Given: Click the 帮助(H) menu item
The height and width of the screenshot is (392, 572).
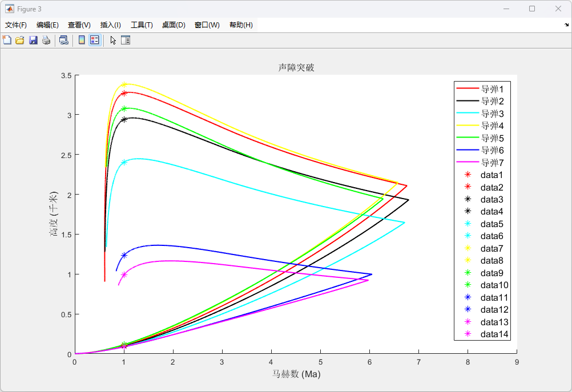Looking at the screenshot, I should [x=241, y=25].
